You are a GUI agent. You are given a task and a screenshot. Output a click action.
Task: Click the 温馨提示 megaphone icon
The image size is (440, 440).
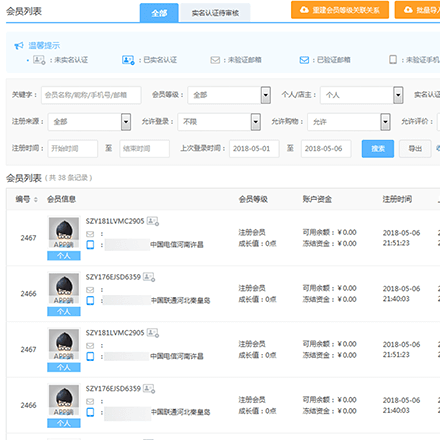pos(19,46)
